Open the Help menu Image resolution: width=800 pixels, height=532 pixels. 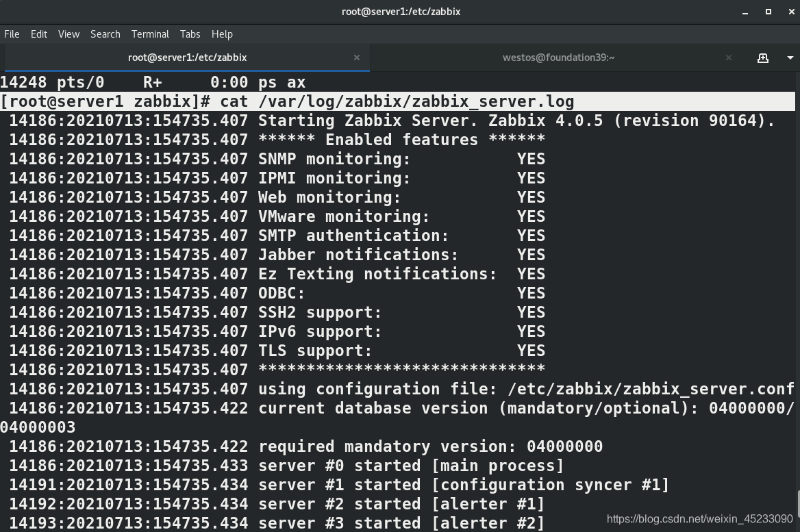tap(222, 34)
